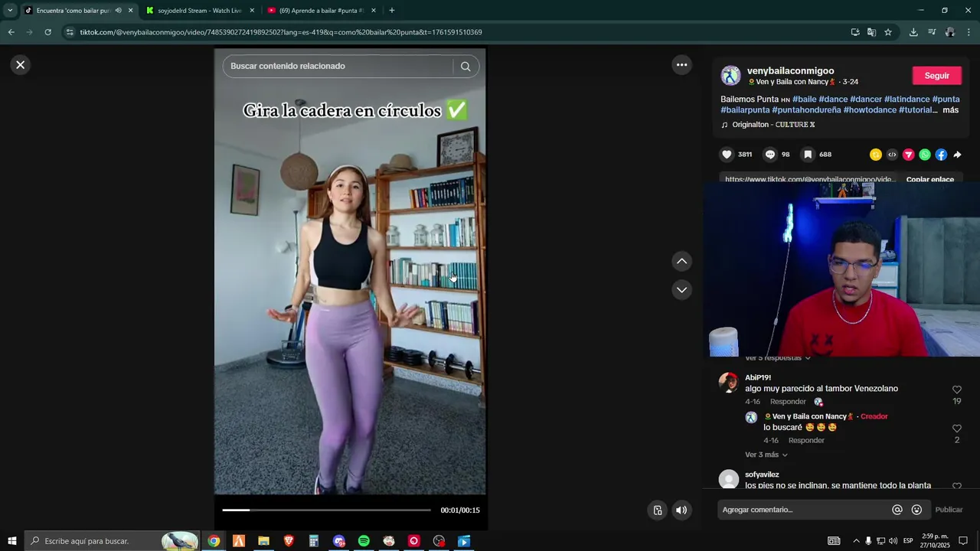Repost the video with yellow repost icon
This screenshot has width=980, height=551.
click(x=876, y=155)
